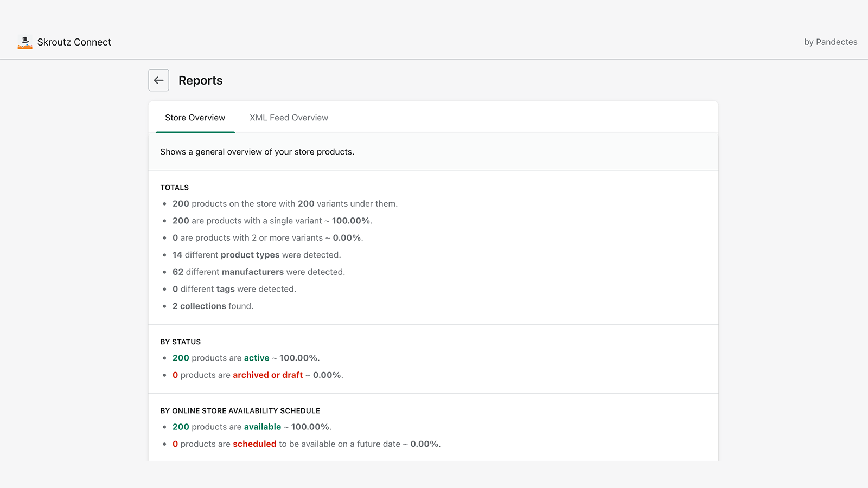This screenshot has height=488, width=868.
Task: Click the 'by Pandectes' attribution link
Action: [830, 42]
